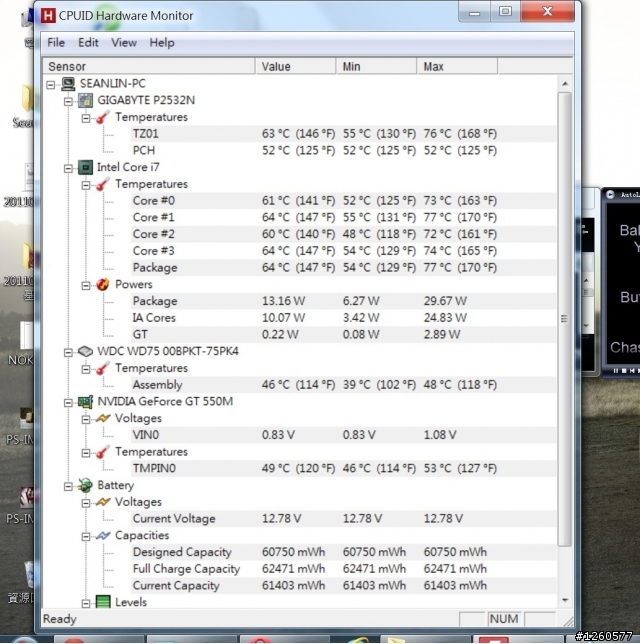The width and height of the screenshot is (640, 644).
Task: Collapse the SEANLIN-PC root node
Action: pos(51,85)
